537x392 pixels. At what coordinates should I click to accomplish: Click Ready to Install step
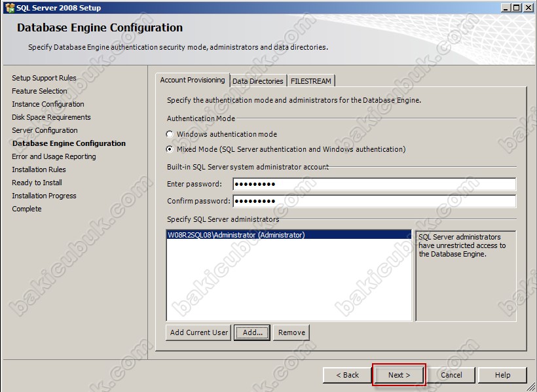37,183
